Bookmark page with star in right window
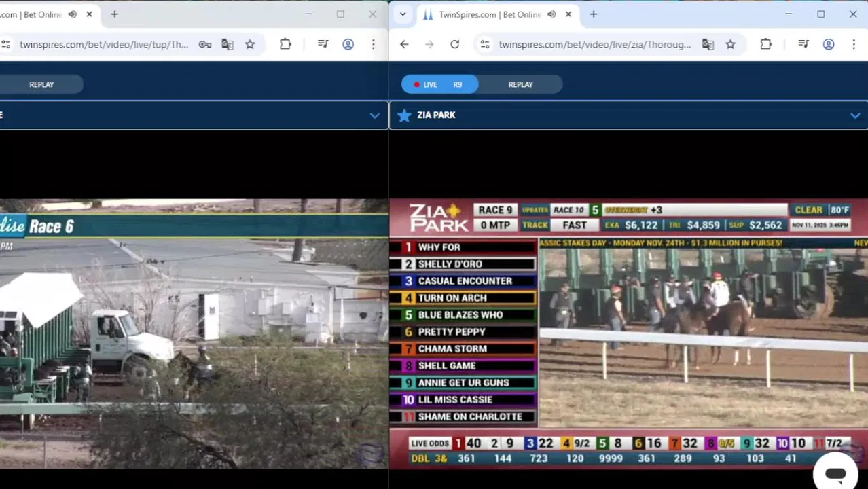The image size is (868, 489). coord(730,45)
